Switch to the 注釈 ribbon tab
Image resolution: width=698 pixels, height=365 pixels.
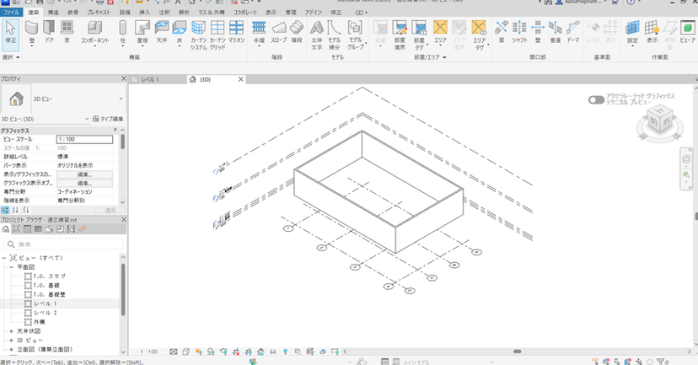[164, 12]
